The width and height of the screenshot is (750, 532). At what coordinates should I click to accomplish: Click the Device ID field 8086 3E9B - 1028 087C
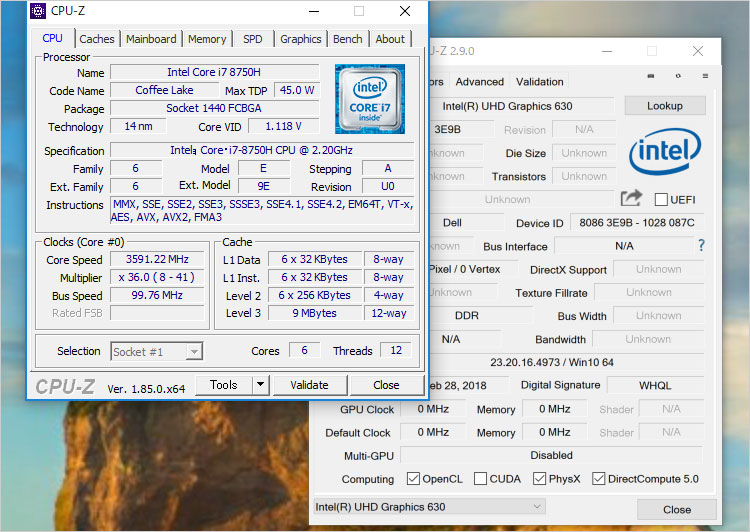click(x=637, y=222)
